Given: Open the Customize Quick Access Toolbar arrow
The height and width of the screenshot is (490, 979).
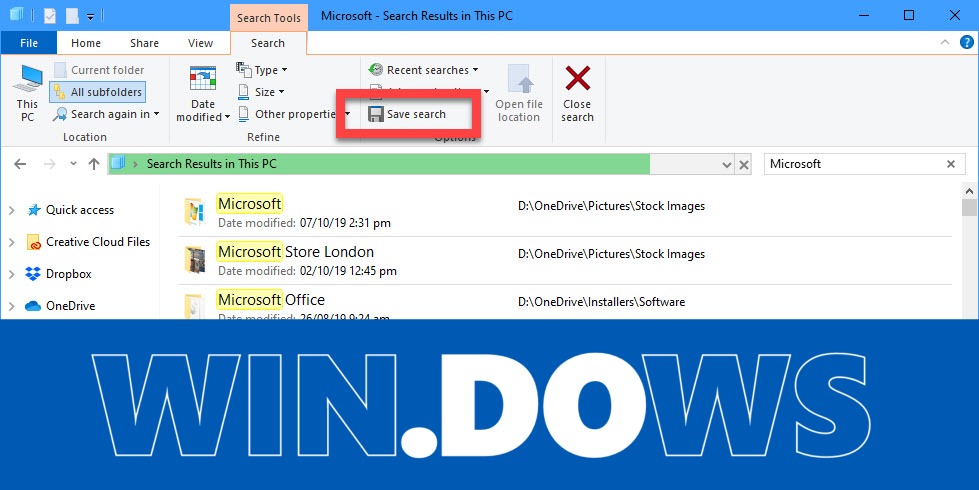Looking at the screenshot, I should point(91,17).
